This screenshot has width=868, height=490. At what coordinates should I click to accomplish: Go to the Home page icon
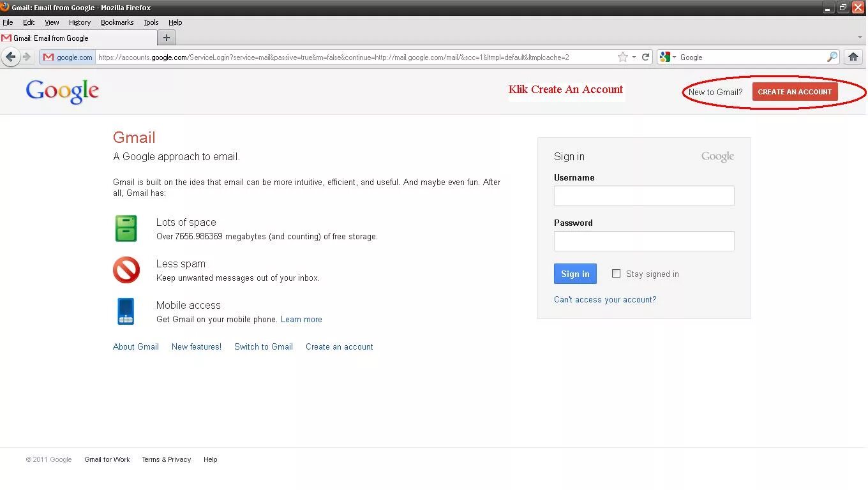coord(853,57)
